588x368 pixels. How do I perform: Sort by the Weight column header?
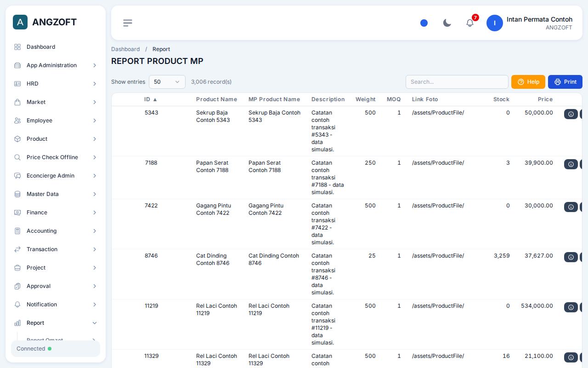point(365,99)
